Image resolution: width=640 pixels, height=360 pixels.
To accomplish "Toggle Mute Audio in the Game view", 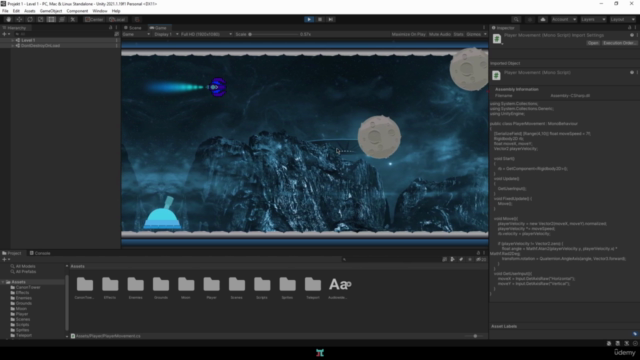I will (440, 34).
